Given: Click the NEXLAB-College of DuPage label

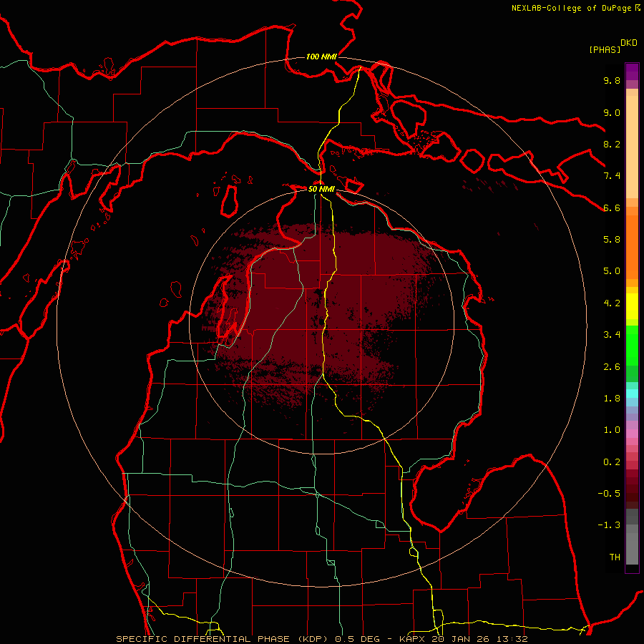Looking at the screenshot, I should 576,8.
